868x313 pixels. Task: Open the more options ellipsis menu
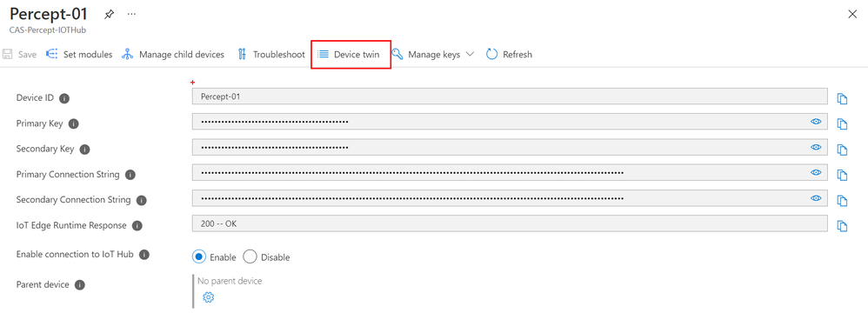[131, 15]
